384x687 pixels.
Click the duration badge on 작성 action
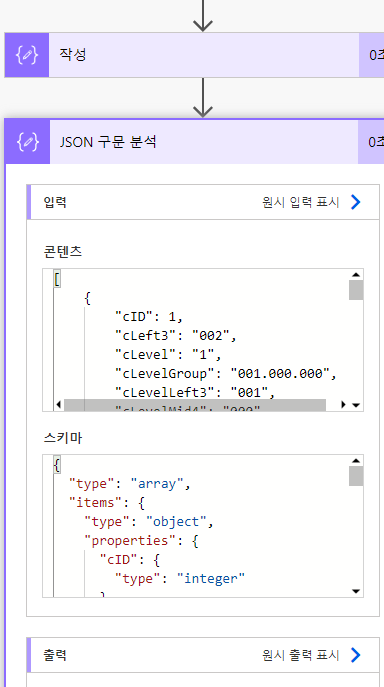[371, 55]
